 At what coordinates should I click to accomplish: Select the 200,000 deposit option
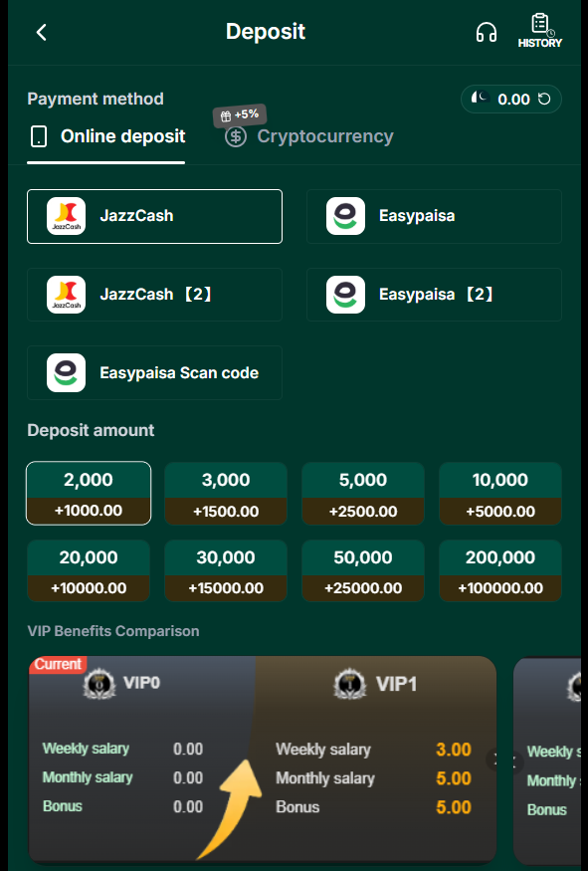coord(500,570)
